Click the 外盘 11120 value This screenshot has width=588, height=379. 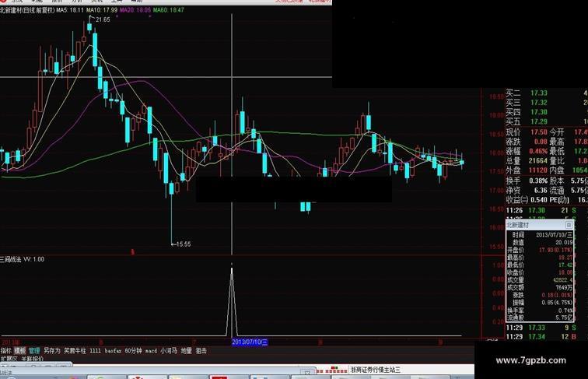[x=538, y=170]
